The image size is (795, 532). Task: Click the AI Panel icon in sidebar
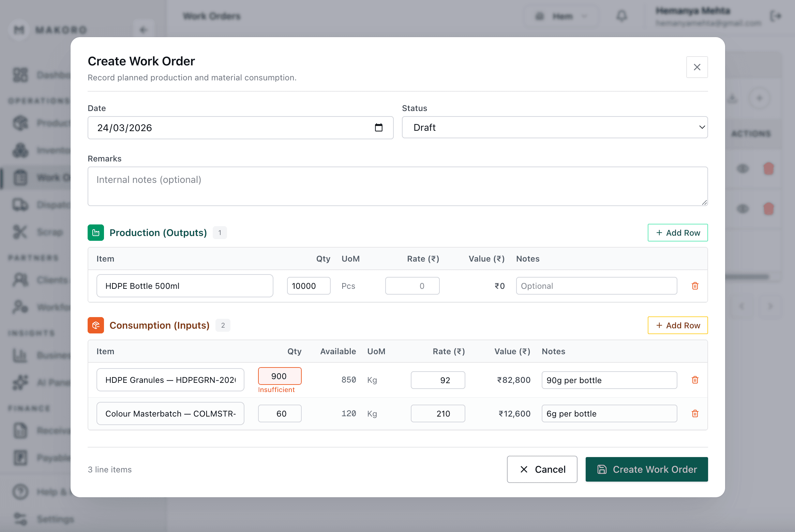pyautogui.click(x=20, y=382)
